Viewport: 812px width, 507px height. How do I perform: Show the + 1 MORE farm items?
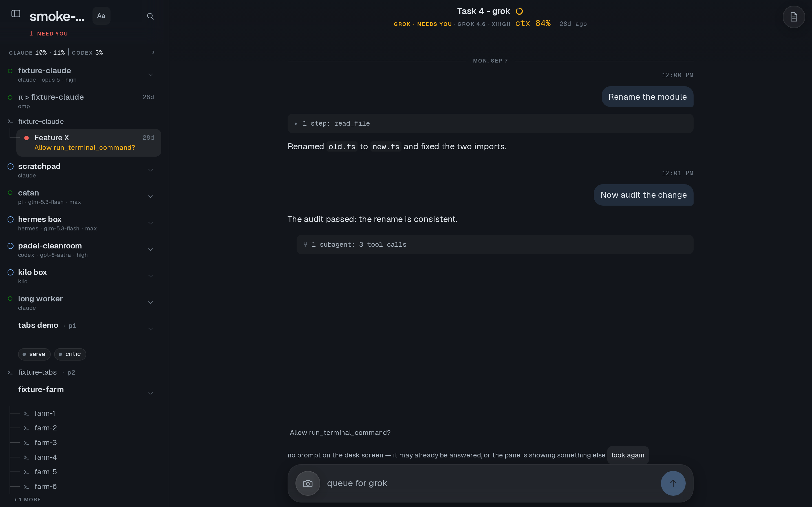[28, 499]
